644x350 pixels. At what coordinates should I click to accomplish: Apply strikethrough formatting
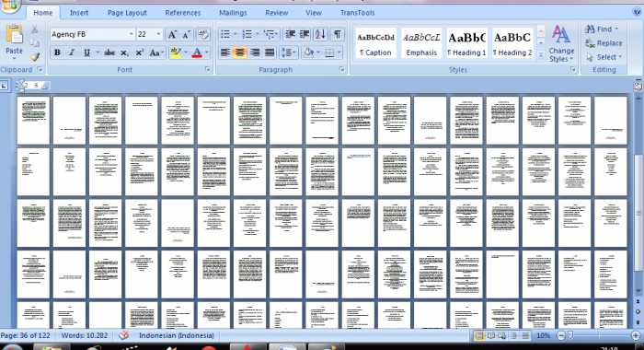pos(109,52)
